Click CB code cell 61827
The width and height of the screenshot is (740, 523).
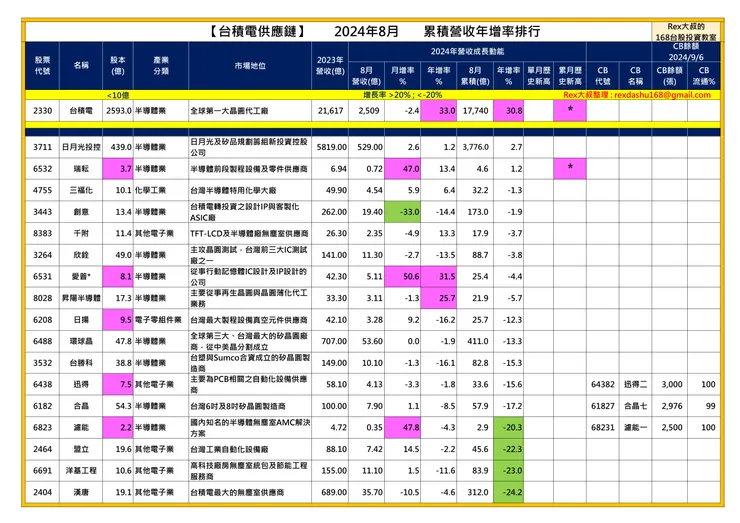pyautogui.click(x=603, y=406)
